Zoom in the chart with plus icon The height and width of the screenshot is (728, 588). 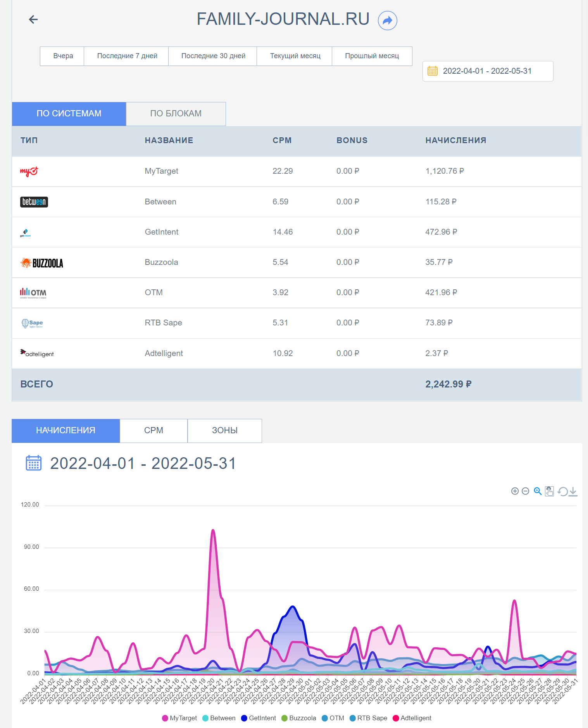tap(515, 491)
